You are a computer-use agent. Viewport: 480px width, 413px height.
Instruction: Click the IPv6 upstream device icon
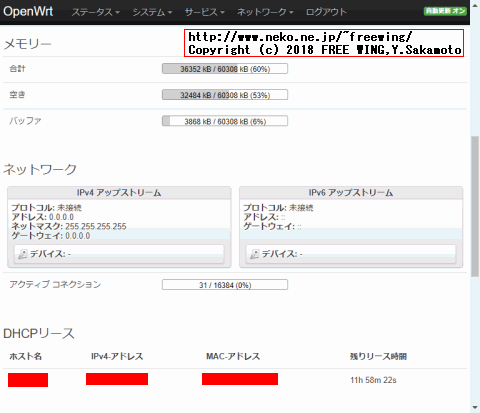(x=255, y=254)
